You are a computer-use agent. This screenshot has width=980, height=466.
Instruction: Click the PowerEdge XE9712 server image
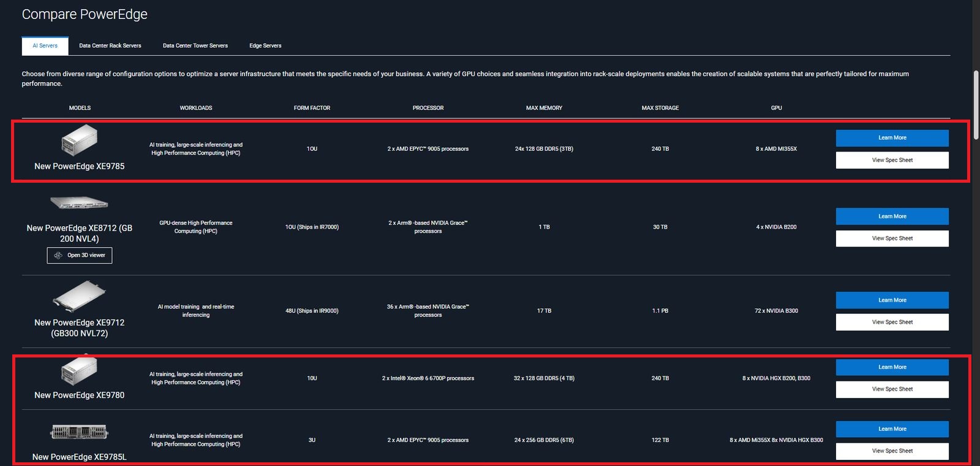(79, 297)
